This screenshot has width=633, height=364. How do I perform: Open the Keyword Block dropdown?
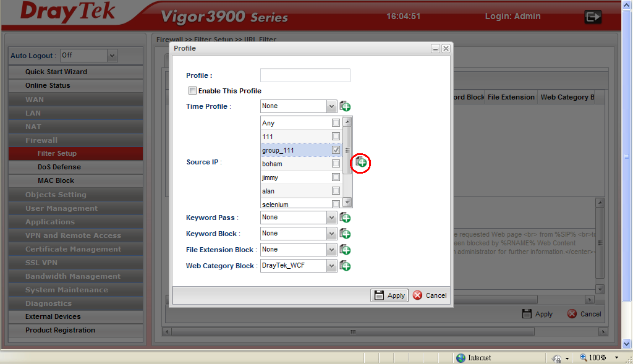pos(331,234)
